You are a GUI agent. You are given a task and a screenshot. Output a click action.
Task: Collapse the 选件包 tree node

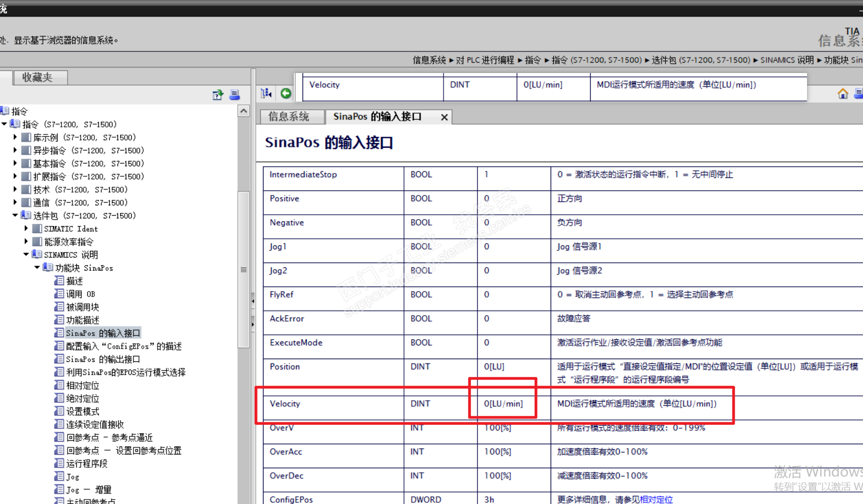coord(15,215)
